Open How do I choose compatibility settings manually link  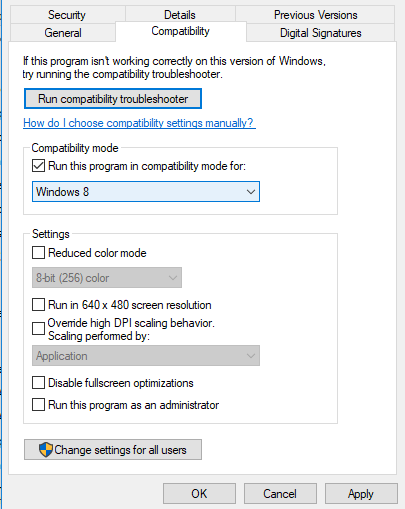pos(139,123)
